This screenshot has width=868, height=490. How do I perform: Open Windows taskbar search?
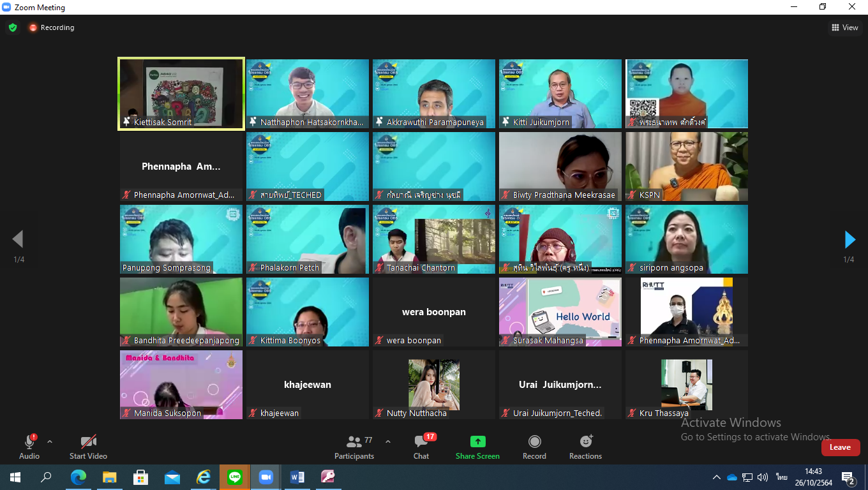click(x=47, y=477)
